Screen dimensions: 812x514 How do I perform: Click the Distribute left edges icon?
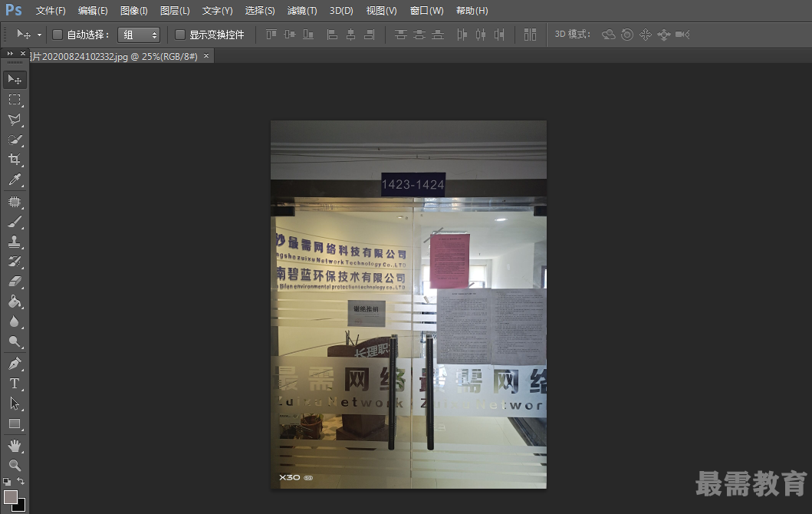[462, 35]
